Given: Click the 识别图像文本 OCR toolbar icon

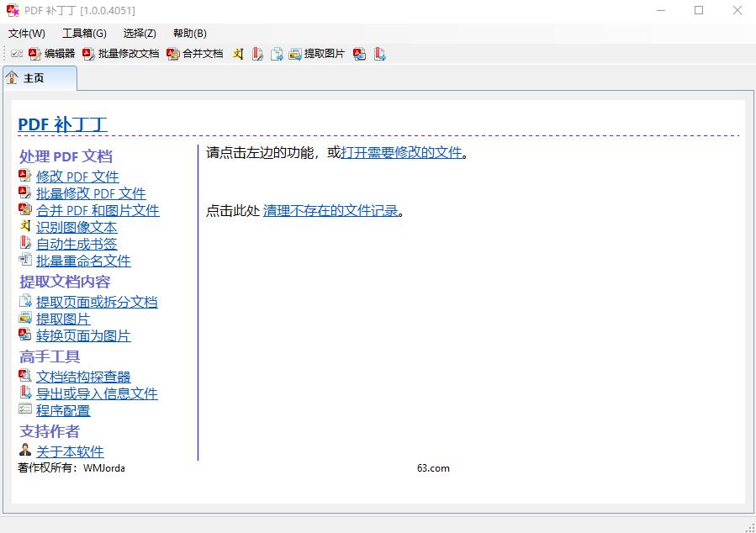Looking at the screenshot, I should tap(238, 53).
